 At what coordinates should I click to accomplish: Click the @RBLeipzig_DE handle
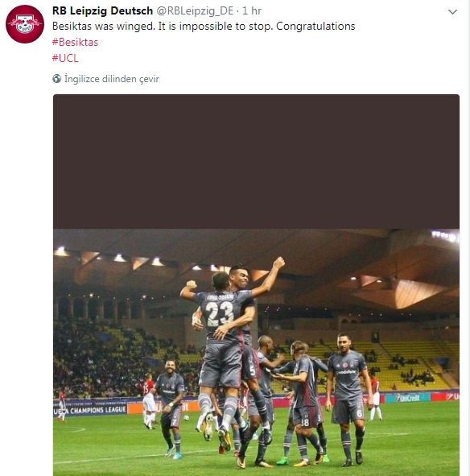point(195,11)
